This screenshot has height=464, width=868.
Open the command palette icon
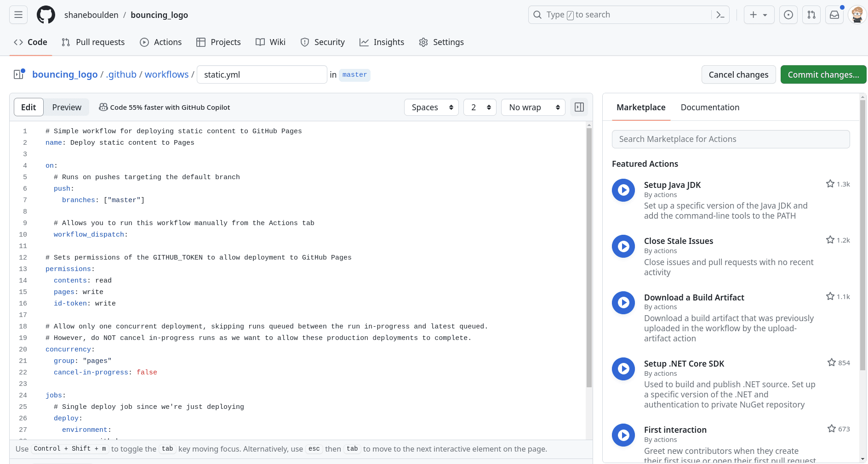click(720, 15)
